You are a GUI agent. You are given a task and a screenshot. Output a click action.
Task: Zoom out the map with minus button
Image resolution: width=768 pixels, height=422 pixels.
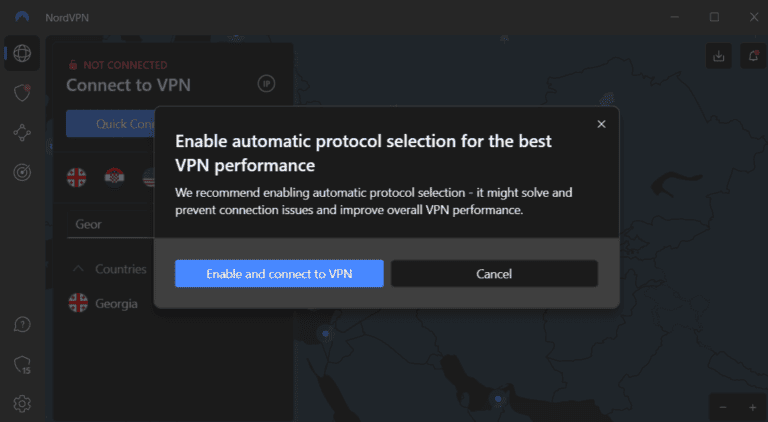pyautogui.click(x=721, y=407)
